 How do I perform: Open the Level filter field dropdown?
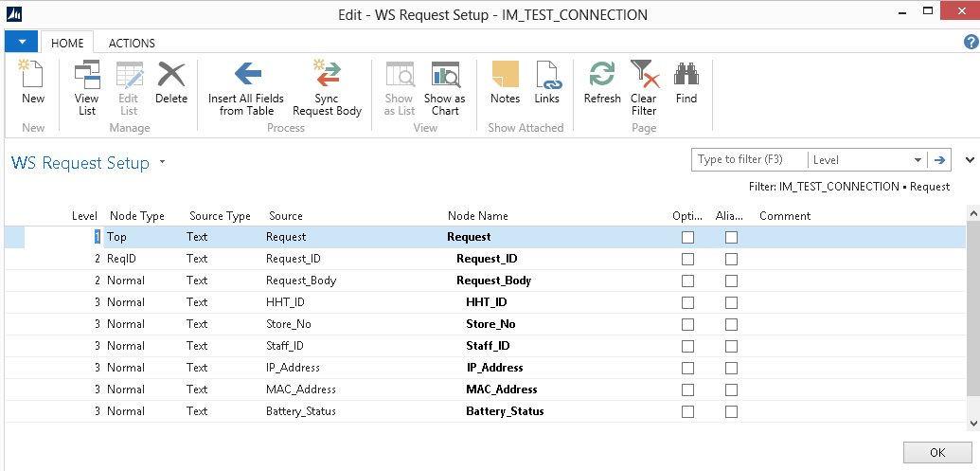(918, 160)
